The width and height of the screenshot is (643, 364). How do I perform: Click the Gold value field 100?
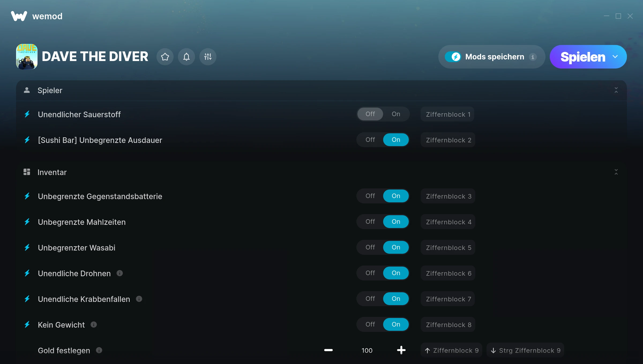(367, 350)
